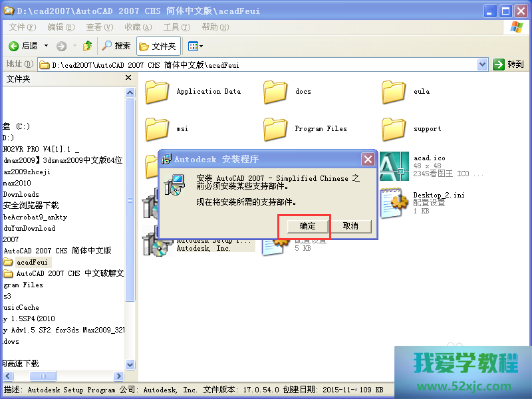The width and height of the screenshot is (532, 399).
Task: Expand the Back button history dropdown arrow
Action: click(46, 46)
